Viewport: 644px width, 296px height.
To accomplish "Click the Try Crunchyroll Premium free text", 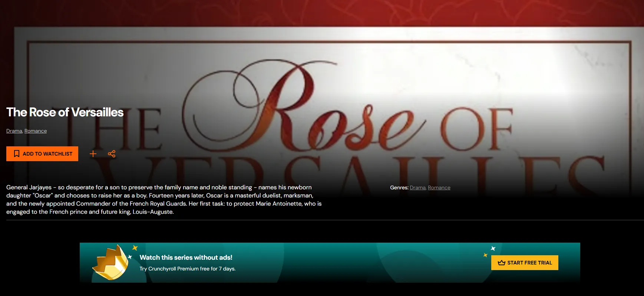I will click(187, 269).
